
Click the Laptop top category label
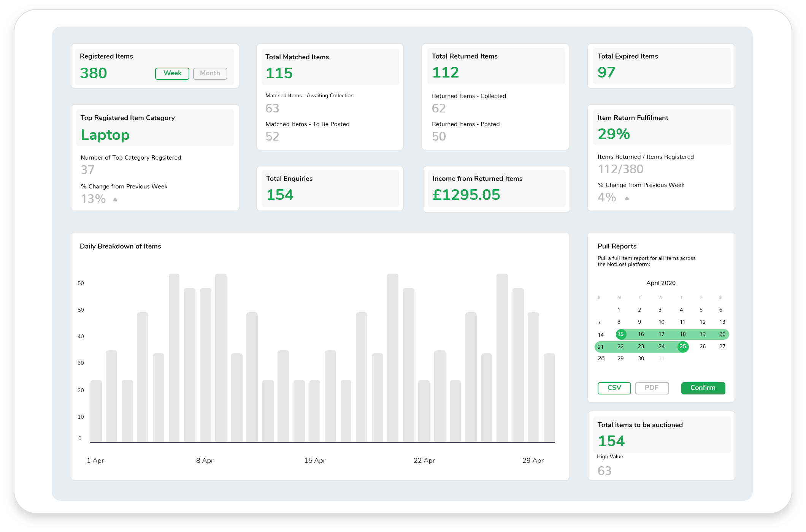pos(105,135)
